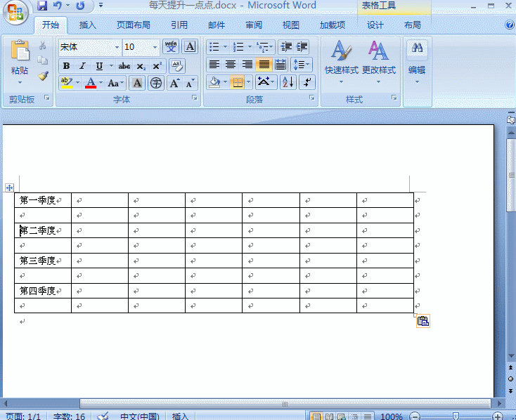Open the font size dropdown
Screen dimensions: 516x420
(x=155, y=47)
